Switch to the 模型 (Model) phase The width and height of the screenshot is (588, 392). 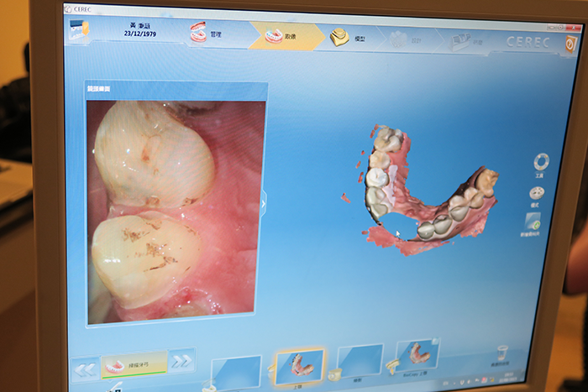(348, 38)
